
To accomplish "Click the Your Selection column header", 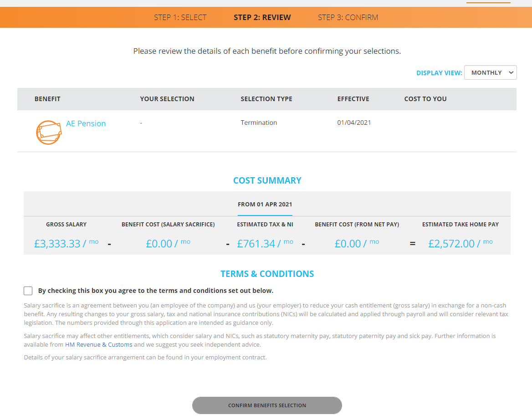I will pyautogui.click(x=167, y=99).
